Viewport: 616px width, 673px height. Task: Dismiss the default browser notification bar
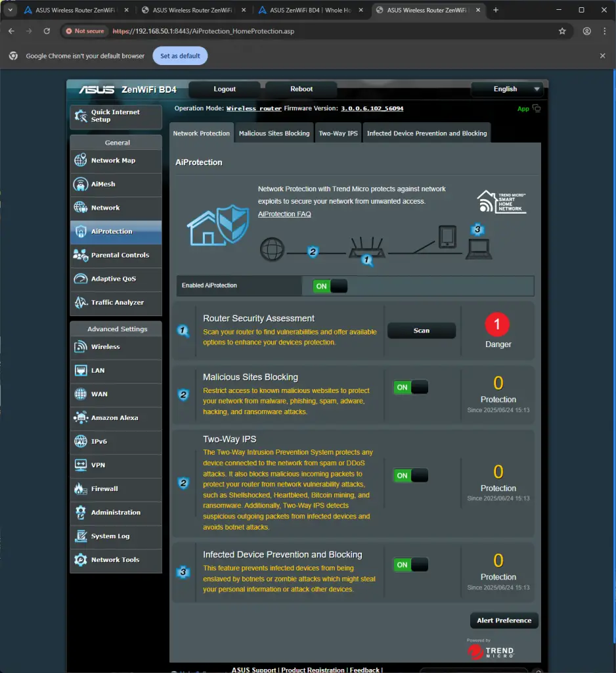602,56
